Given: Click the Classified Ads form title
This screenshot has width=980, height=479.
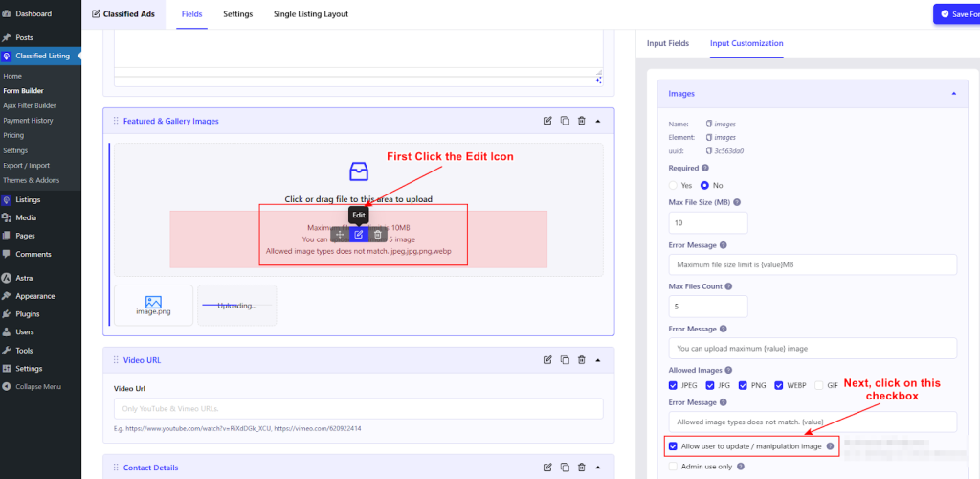Looking at the screenshot, I should coord(123,13).
